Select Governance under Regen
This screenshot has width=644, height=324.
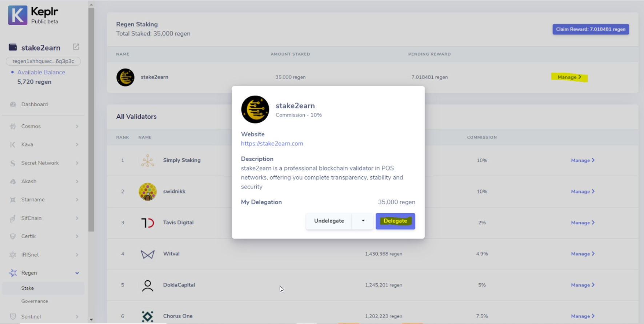[35, 301]
